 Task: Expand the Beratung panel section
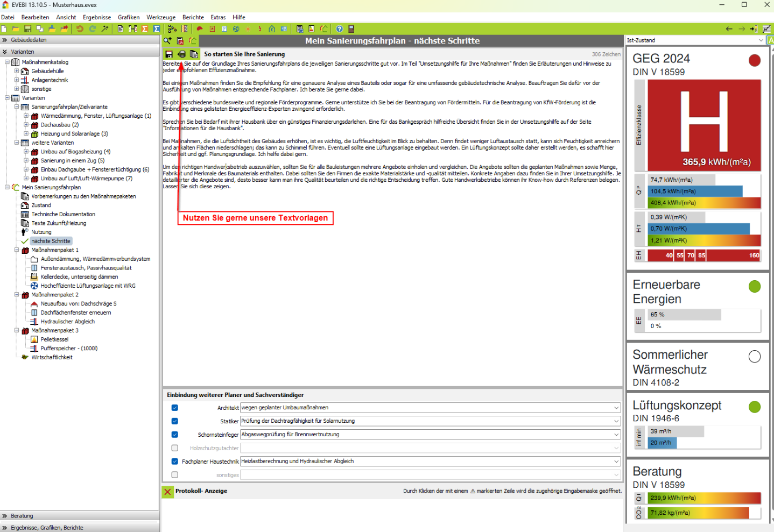coord(22,516)
